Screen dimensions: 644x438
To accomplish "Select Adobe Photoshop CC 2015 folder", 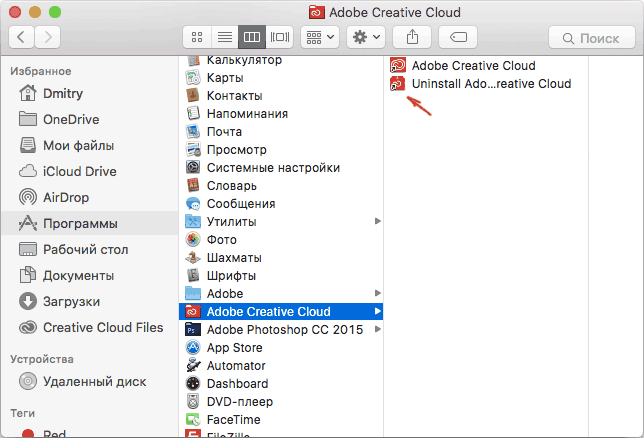I will point(281,330).
